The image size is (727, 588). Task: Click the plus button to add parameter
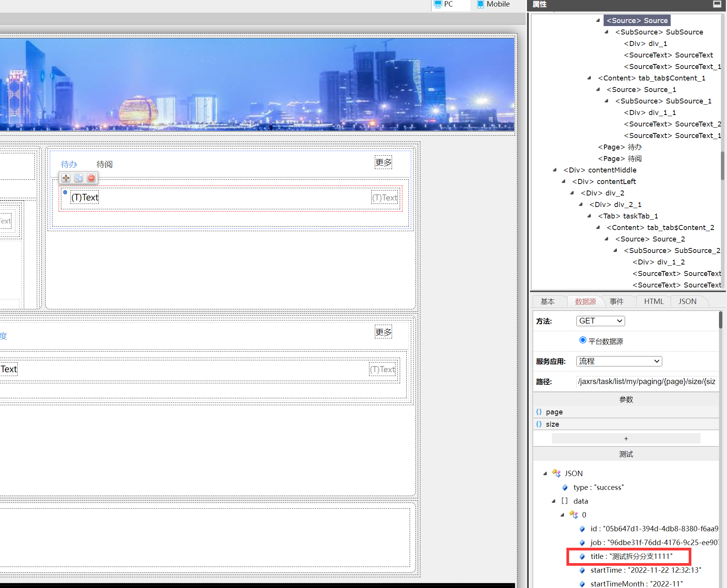(x=626, y=439)
